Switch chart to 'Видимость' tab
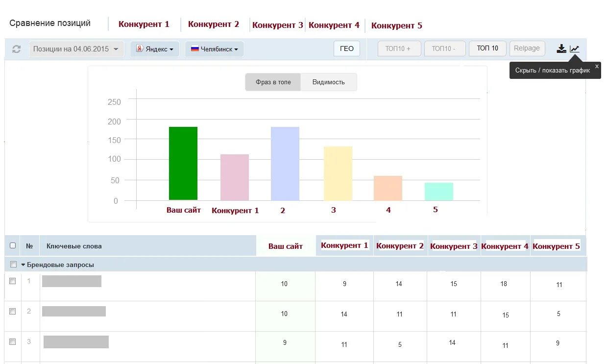Image resolution: width=607 pixels, height=364 pixels. [329, 82]
